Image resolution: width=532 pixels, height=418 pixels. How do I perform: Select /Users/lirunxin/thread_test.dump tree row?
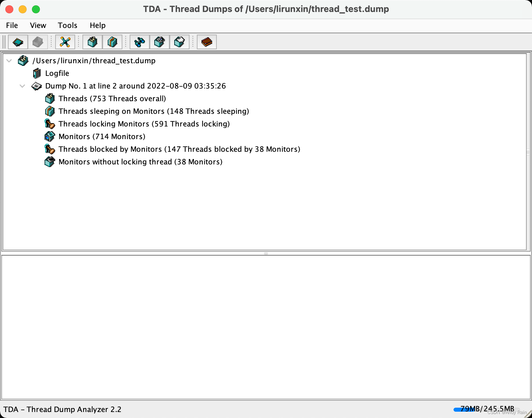pyautogui.click(x=94, y=61)
